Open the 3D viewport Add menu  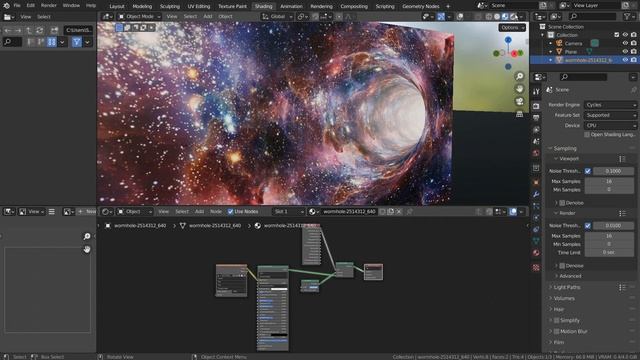pyautogui.click(x=208, y=17)
